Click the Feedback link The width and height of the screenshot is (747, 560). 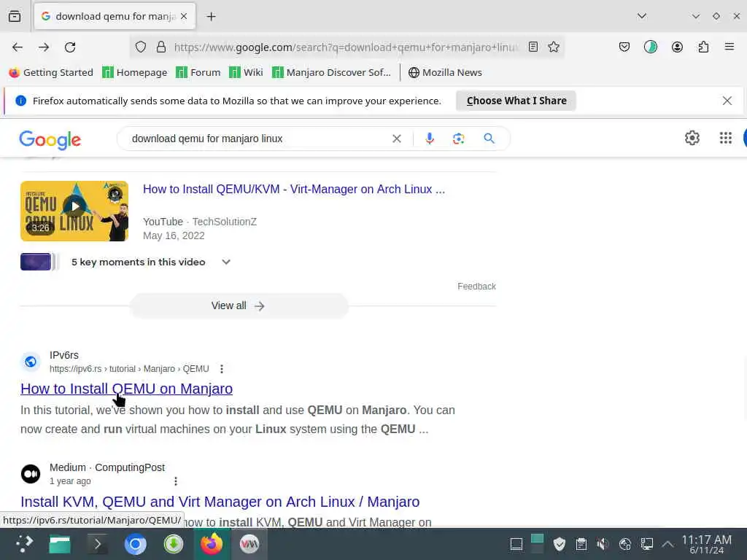coord(476,286)
